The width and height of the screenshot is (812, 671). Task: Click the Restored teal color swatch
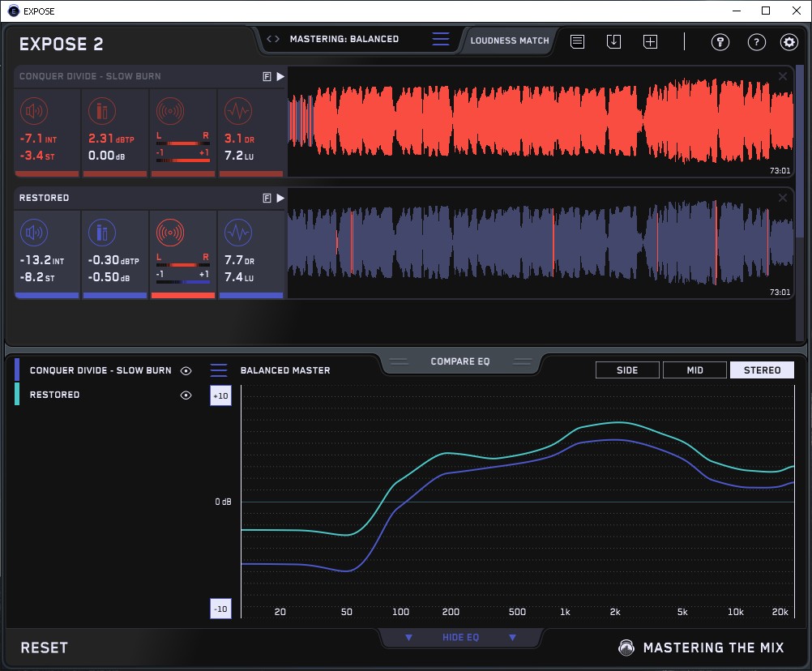pos(17,394)
